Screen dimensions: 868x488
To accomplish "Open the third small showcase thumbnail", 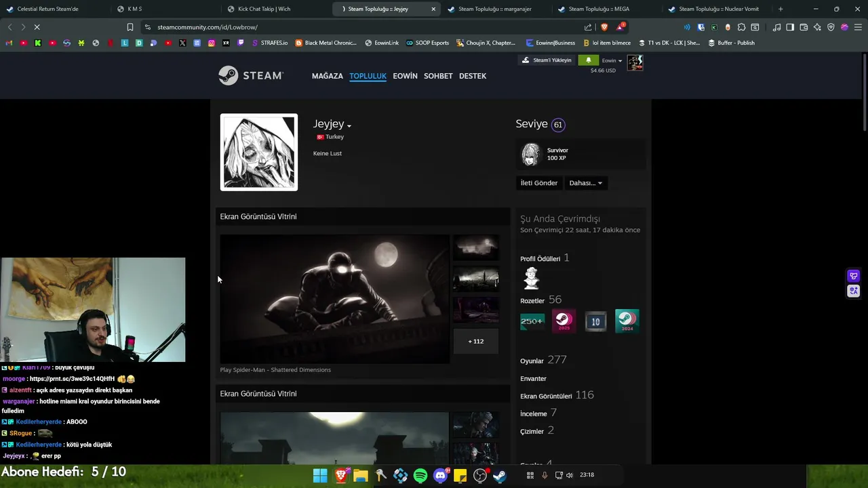I will [x=475, y=310].
